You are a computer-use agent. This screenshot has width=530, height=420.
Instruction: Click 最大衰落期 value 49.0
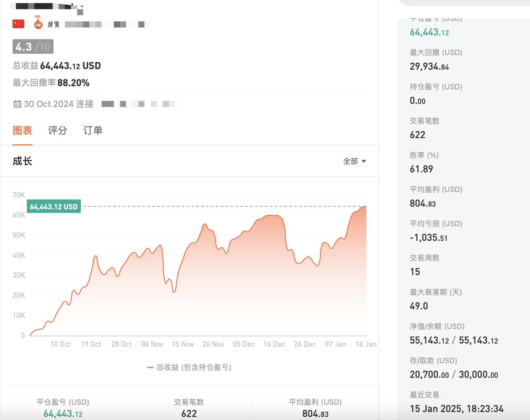point(419,306)
